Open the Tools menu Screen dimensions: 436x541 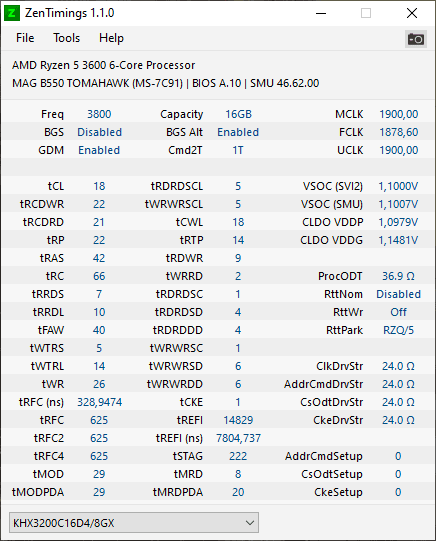(x=66, y=38)
